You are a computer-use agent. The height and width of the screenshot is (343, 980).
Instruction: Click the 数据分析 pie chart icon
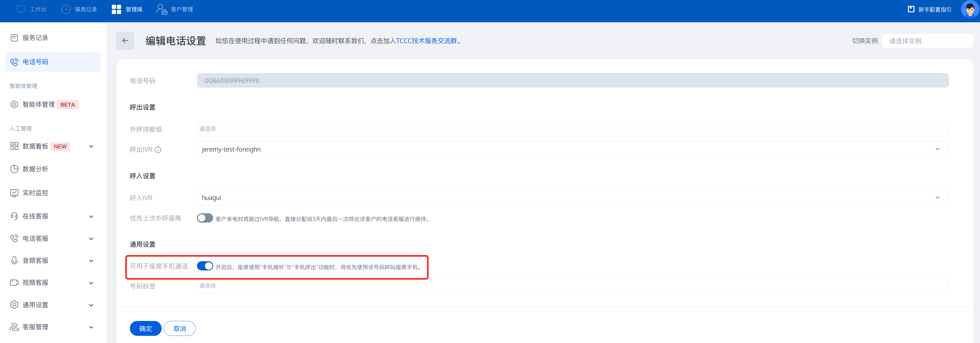tap(14, 169)
